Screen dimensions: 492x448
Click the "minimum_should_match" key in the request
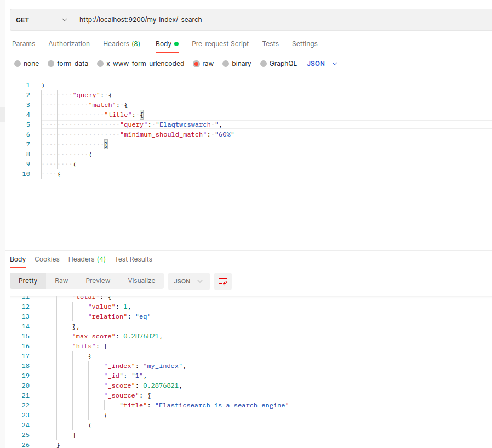tap(163, 134)
